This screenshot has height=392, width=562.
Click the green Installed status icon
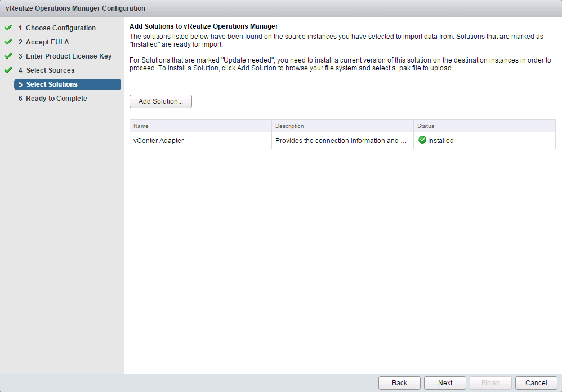(422, 140)
